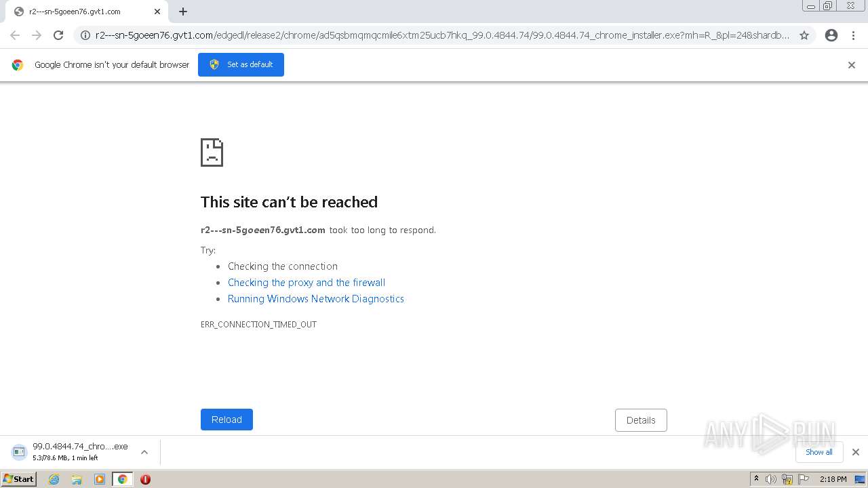Click the Chrome logo in the infobar
Screen dimensions: 868x488
click(x=18, y=65)
